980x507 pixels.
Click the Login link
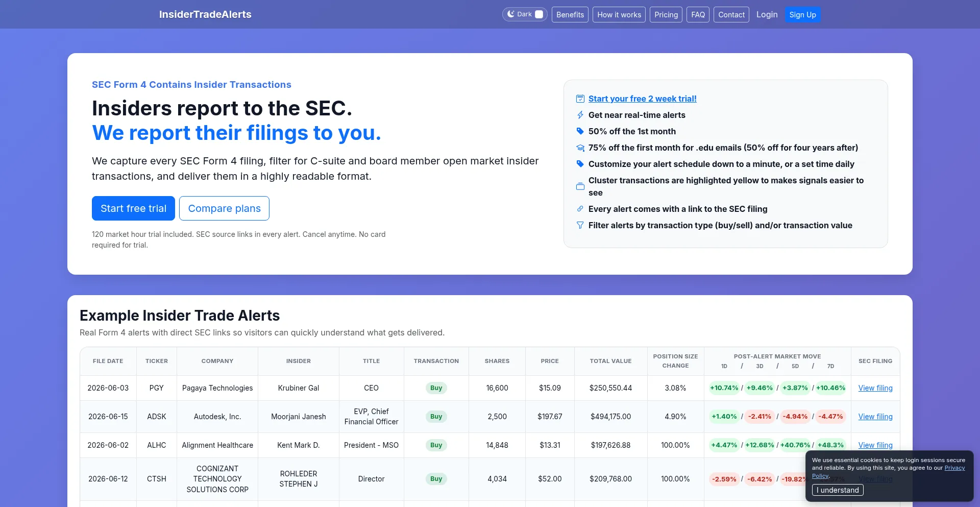(x=767, y=14)
